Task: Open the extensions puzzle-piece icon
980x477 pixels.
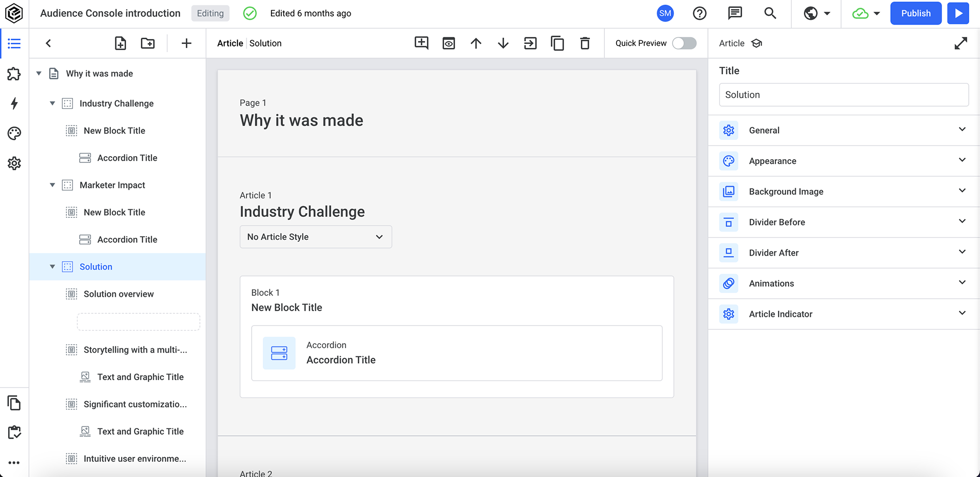Action: pyautogui.click(x=14, y=74)
